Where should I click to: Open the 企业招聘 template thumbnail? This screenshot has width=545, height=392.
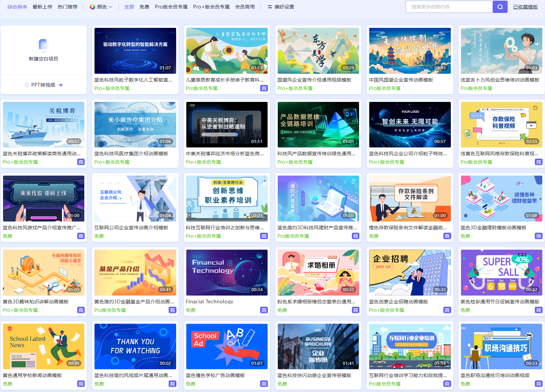pos(410,272)
